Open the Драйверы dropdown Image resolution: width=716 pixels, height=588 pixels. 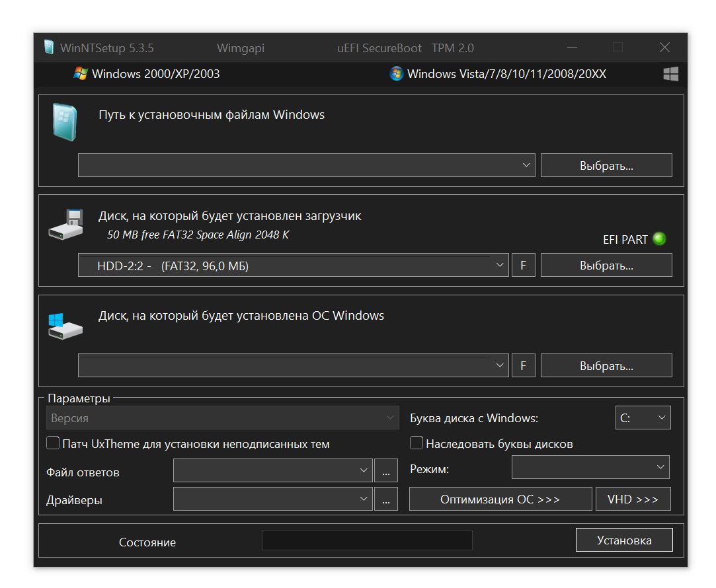point(272,499)
